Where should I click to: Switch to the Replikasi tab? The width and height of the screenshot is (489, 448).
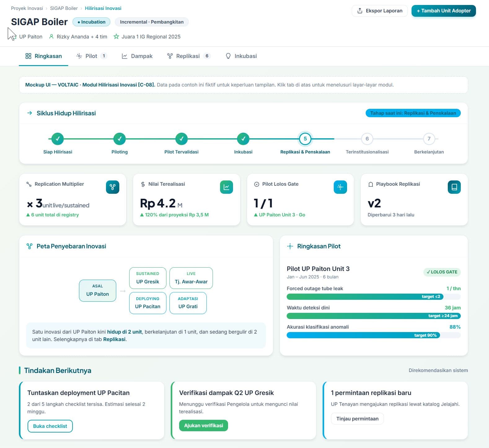[189, 56]
